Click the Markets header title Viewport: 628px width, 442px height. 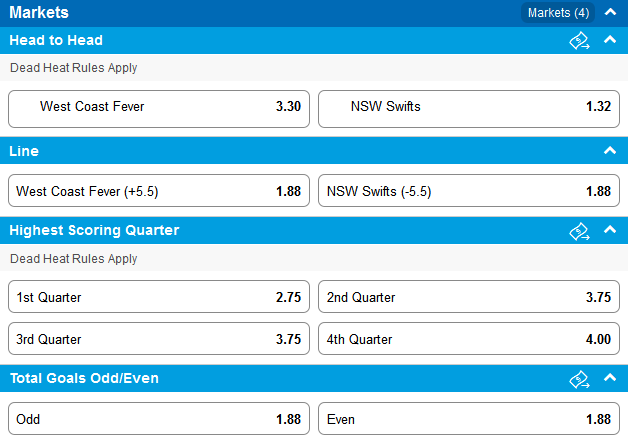39,12
